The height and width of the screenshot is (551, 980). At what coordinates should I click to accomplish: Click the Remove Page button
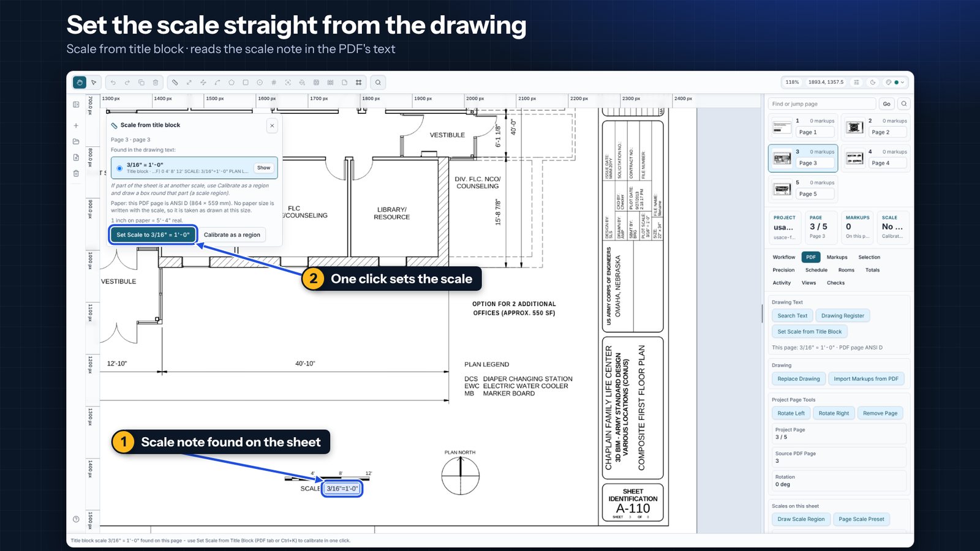pyautogui.click(x=880, y=413)
